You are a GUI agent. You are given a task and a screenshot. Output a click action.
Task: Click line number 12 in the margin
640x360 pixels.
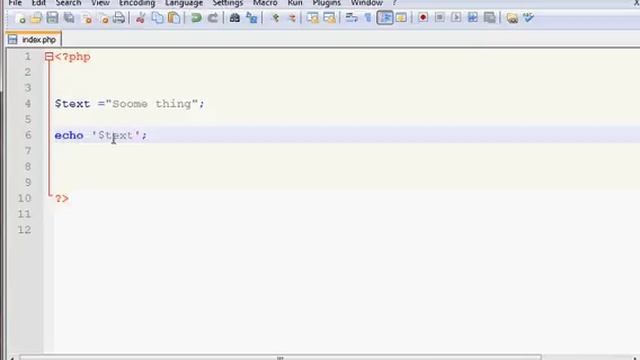(x=24, y=230)
